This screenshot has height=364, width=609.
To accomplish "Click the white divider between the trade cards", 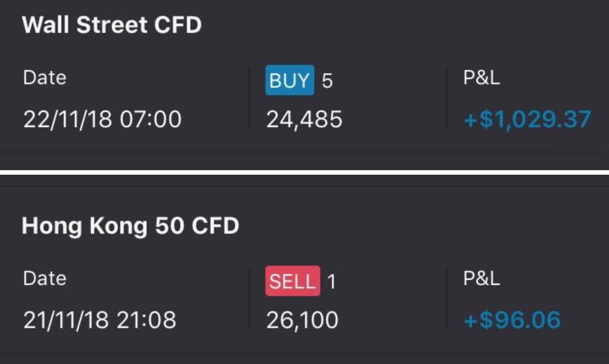I will point(304,172).
